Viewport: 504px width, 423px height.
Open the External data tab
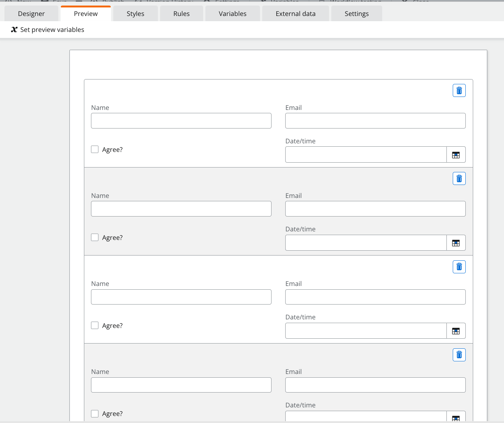[x=295, y=13]
